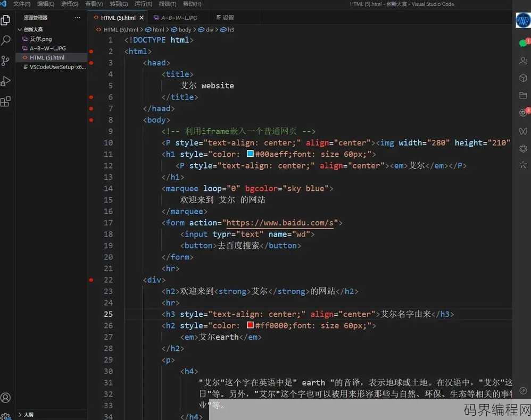
Task: Open HTML (5).html breadcrumb file item
Action: [x=117, y=30]
